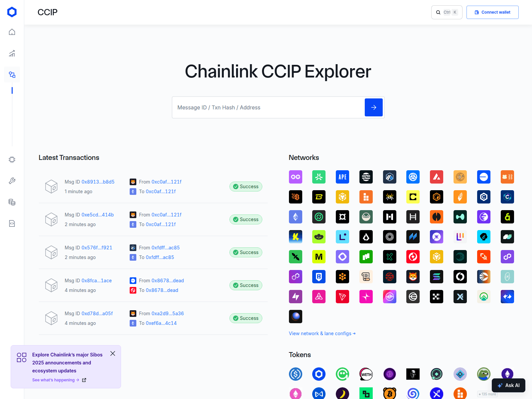
Task: Select the green cloud-face network icon
Action: point(319,237)
